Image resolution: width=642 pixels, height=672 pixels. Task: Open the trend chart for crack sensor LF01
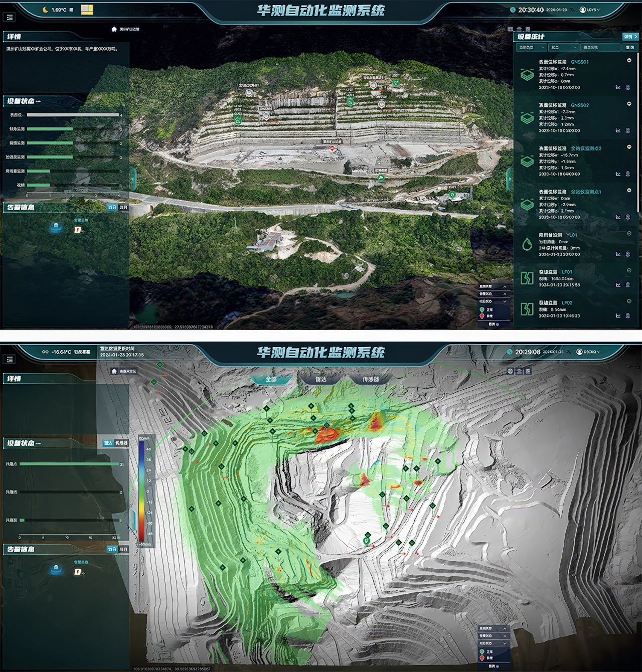click(618, 285)
